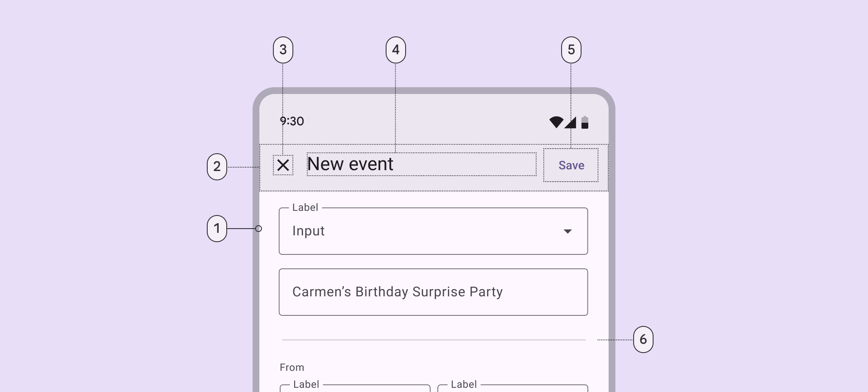Close the New event dialog with X
This screenshot has width=868, height=392.
click(283, 165)
